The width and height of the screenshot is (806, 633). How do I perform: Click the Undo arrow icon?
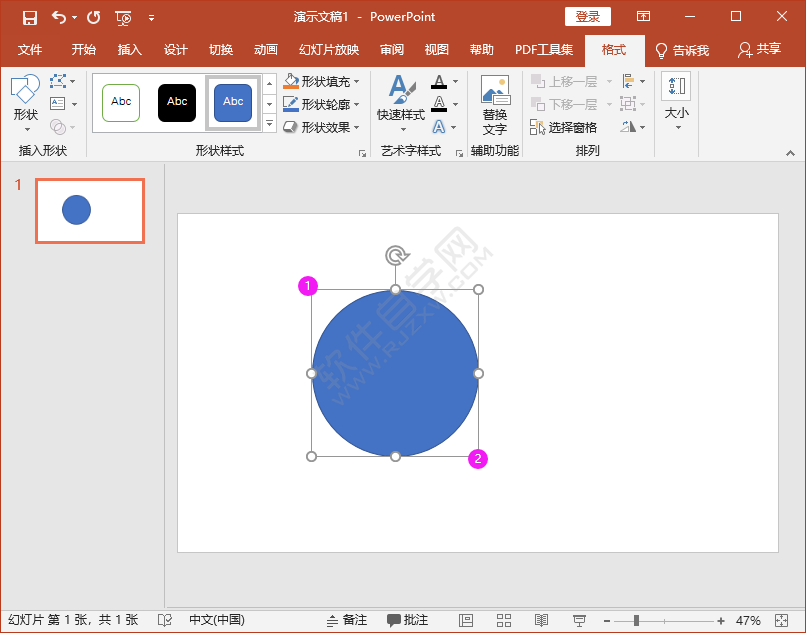(x=58, y=17)
